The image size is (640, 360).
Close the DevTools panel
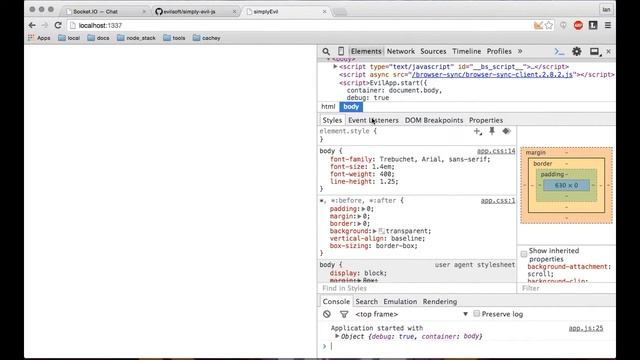point(609,51)
